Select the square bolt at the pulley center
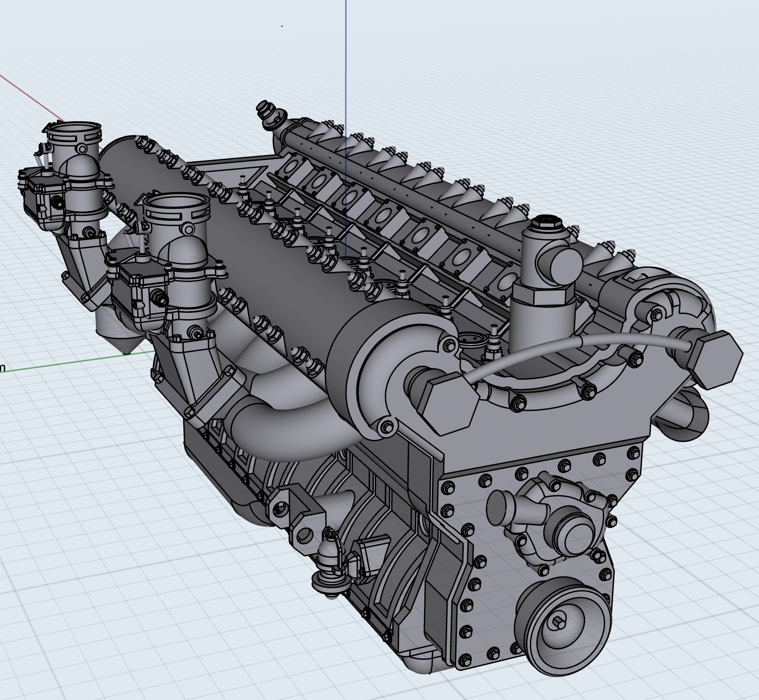 [558, 623]
